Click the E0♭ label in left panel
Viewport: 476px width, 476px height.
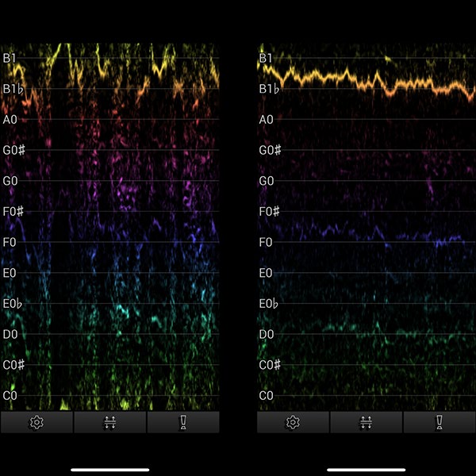(13, 304)
